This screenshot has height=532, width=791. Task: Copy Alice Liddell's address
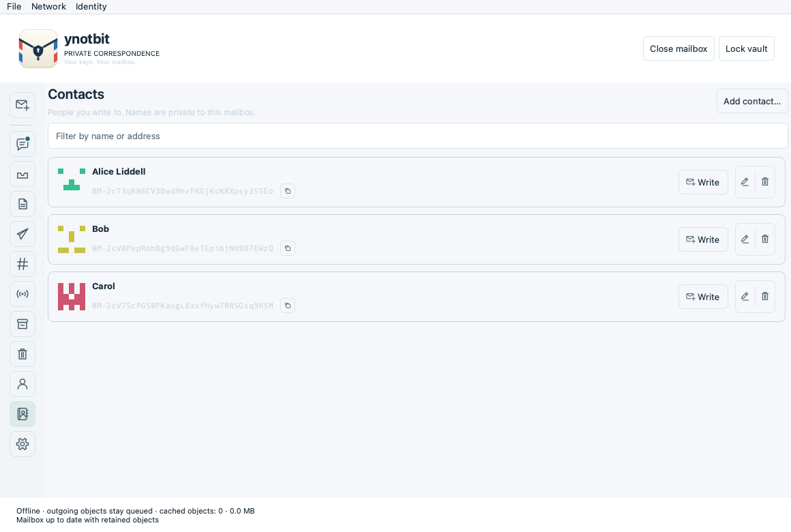point(288,191)
